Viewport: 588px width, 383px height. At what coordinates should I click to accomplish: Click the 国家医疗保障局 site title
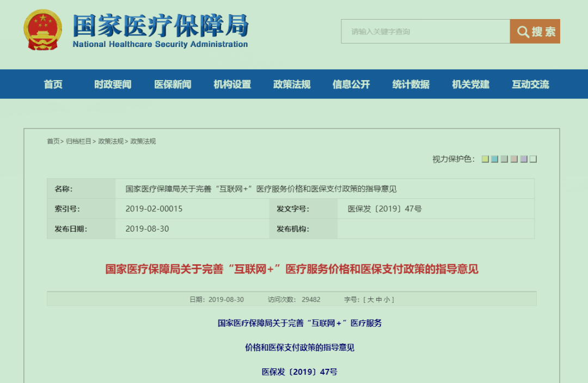(161, 26)
